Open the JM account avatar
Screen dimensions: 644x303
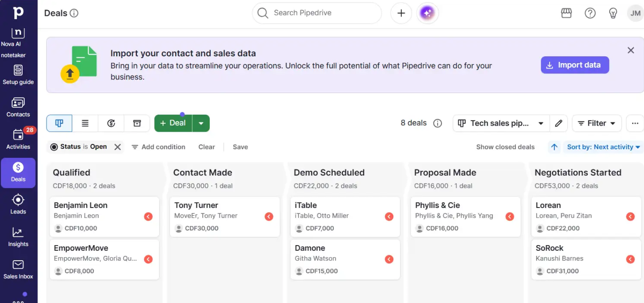(x=635, y=13)
